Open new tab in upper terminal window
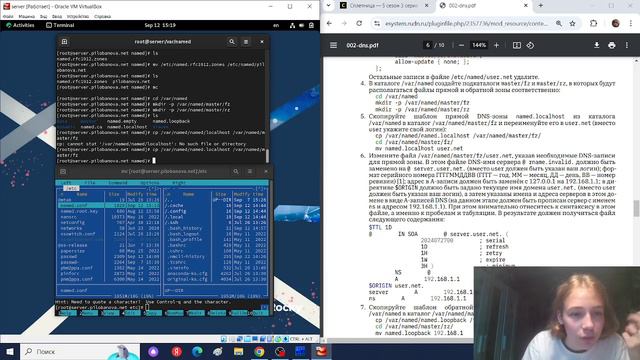Screen dimensions: 640x360 (64, 42)
